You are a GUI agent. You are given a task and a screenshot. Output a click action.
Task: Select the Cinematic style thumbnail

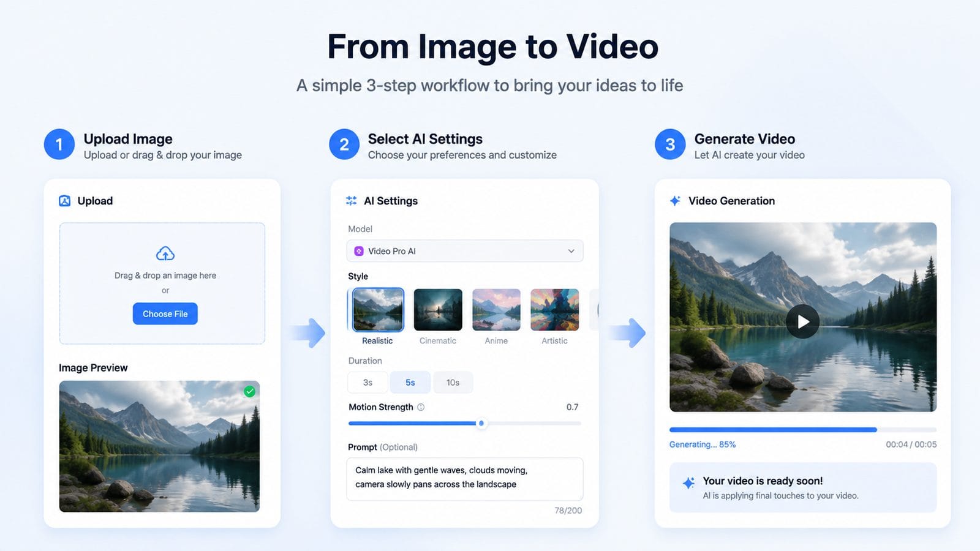pos(438,310)
